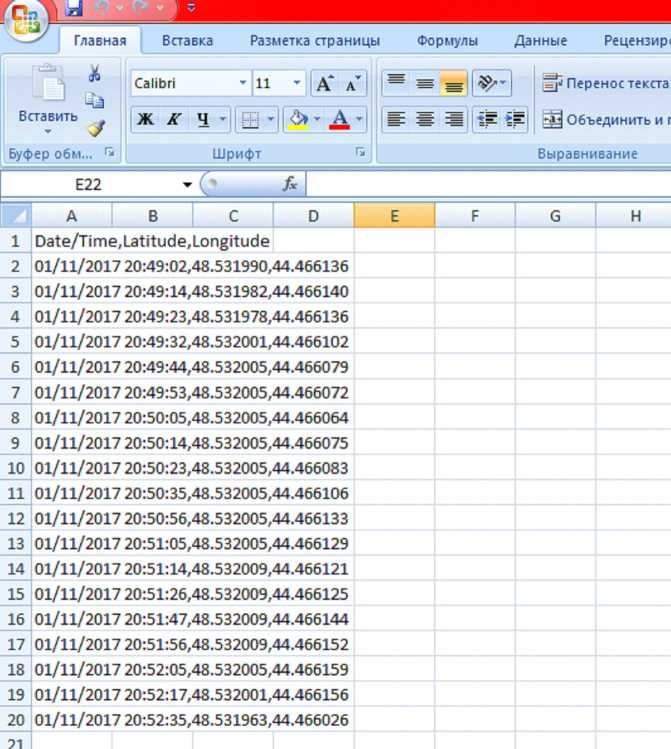
Task: Align text right
Action: tap(453, 119)
